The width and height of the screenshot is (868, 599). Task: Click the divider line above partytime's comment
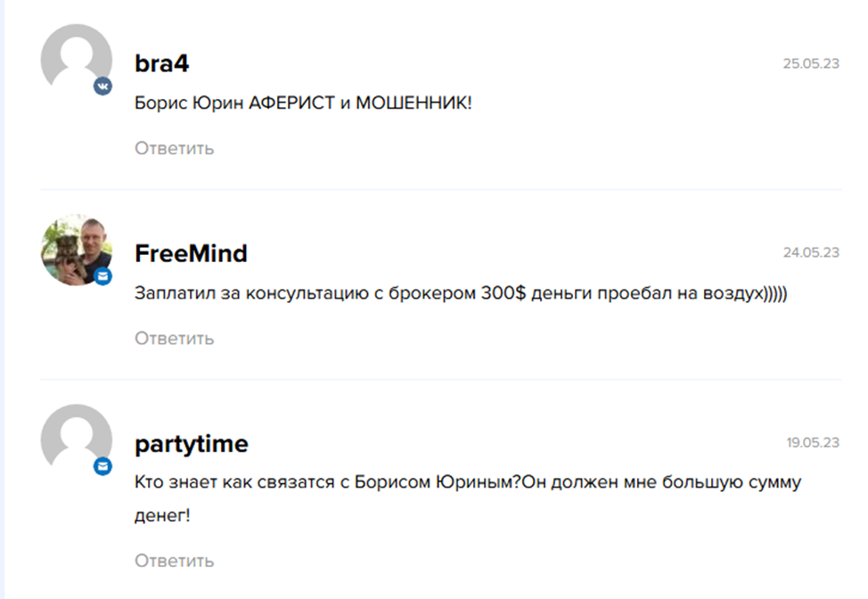click(x=440, y=380)
